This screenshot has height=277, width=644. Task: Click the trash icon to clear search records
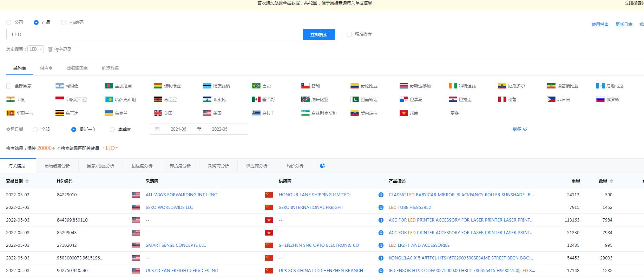(50, 49)
